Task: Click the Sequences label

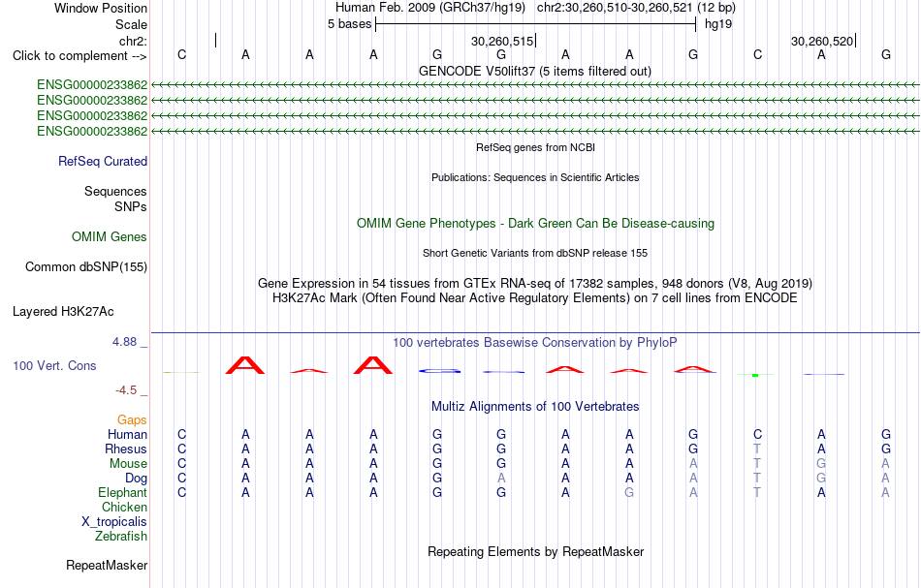Action: click(115, 191)
